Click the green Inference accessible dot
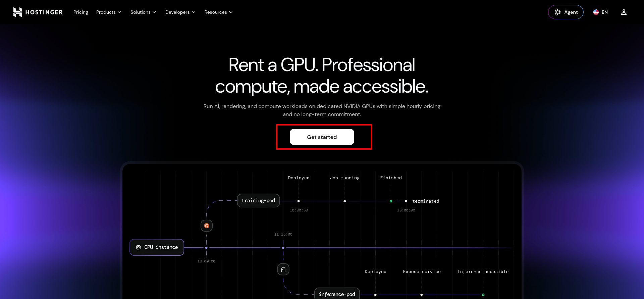644x299 pixels. click(x=483, y=295)
